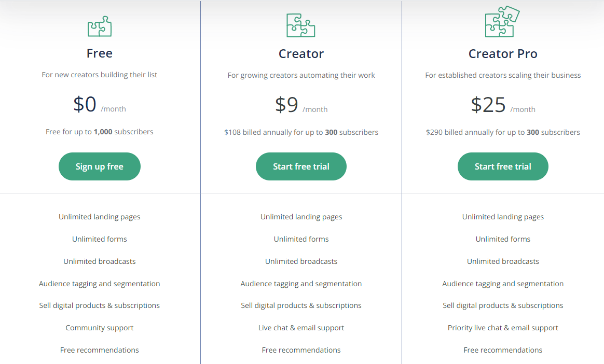604x364 pixels.
Task: Click Unlimited landing pages under Free
Action: (x=100, y=217)
